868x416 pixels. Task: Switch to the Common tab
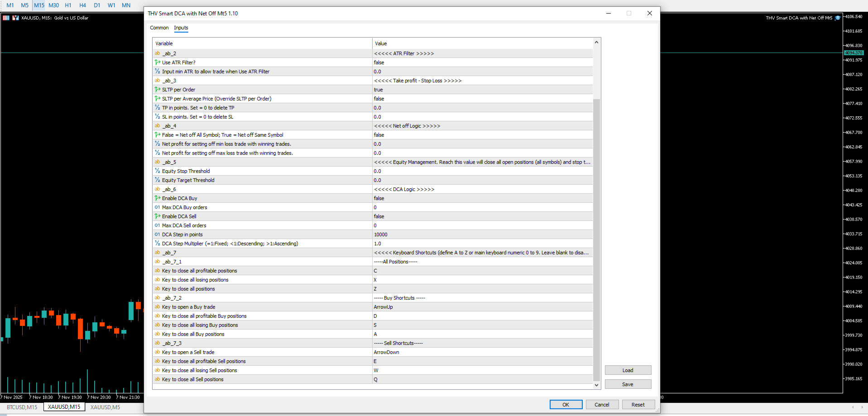pyautogui.click(x=159, y=28)
